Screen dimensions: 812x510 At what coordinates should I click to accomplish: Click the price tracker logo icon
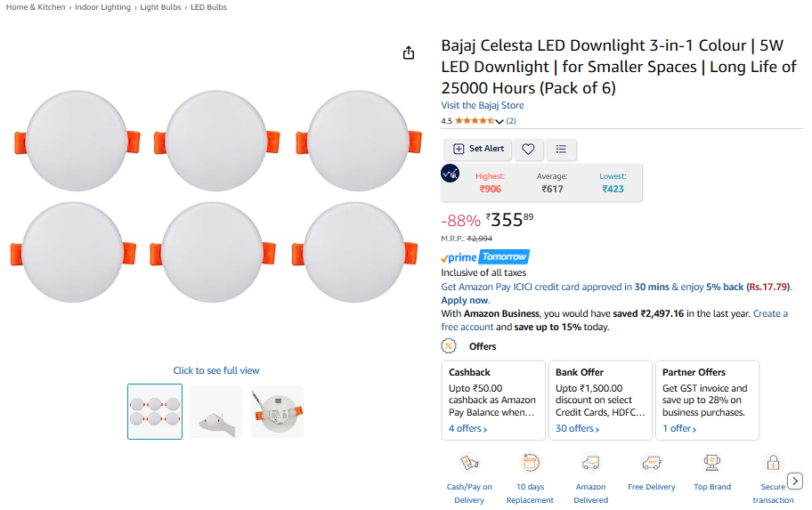(451, 174)
